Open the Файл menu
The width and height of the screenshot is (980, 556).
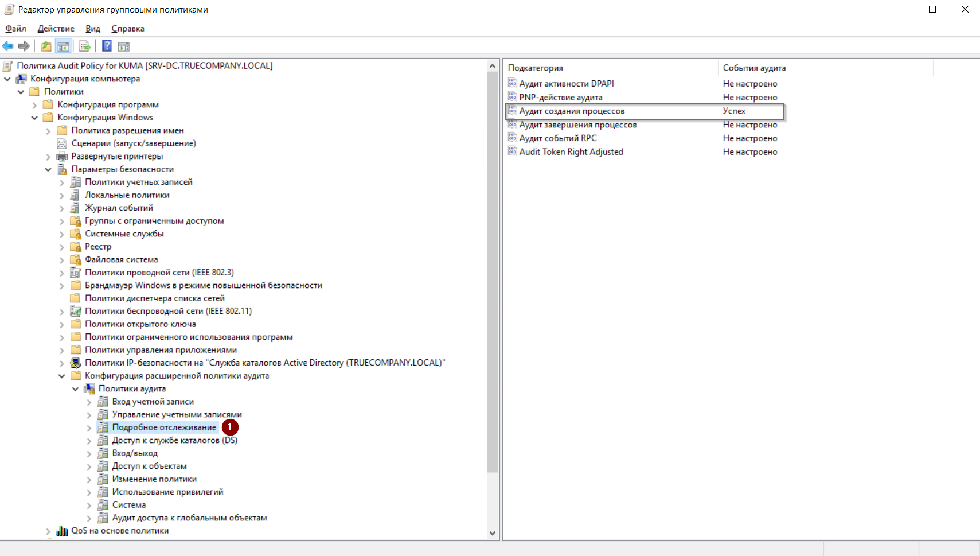(15, 29)
